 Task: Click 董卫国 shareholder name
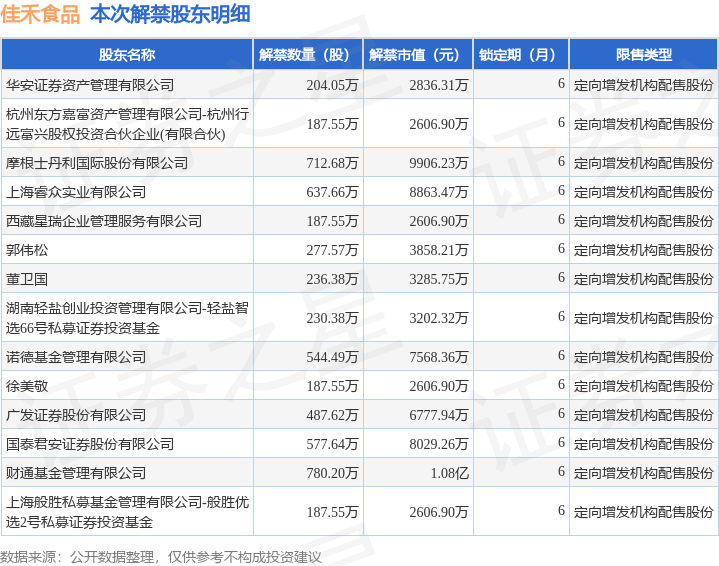tap(27, 279)
